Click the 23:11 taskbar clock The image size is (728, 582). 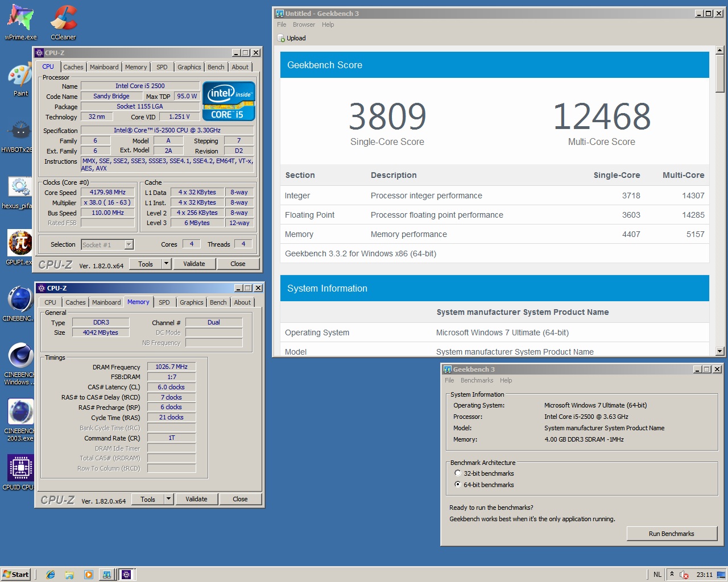[705, 575]
